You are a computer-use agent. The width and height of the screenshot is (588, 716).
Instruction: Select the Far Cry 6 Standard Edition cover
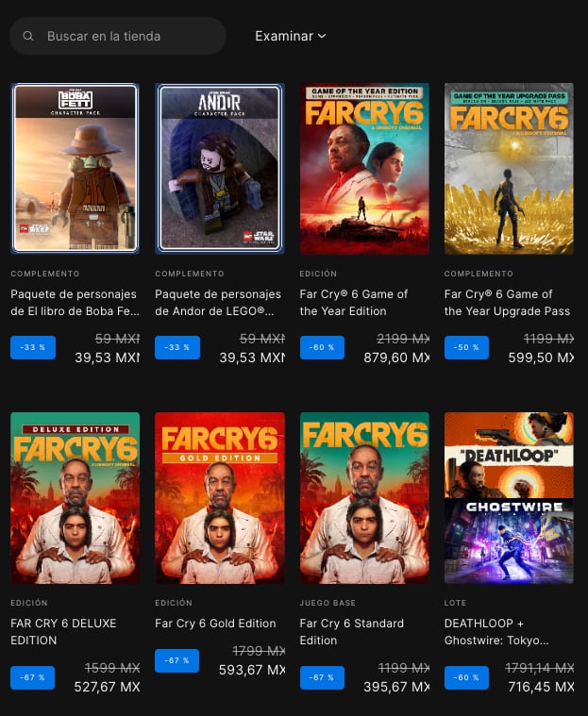point(364,498)
